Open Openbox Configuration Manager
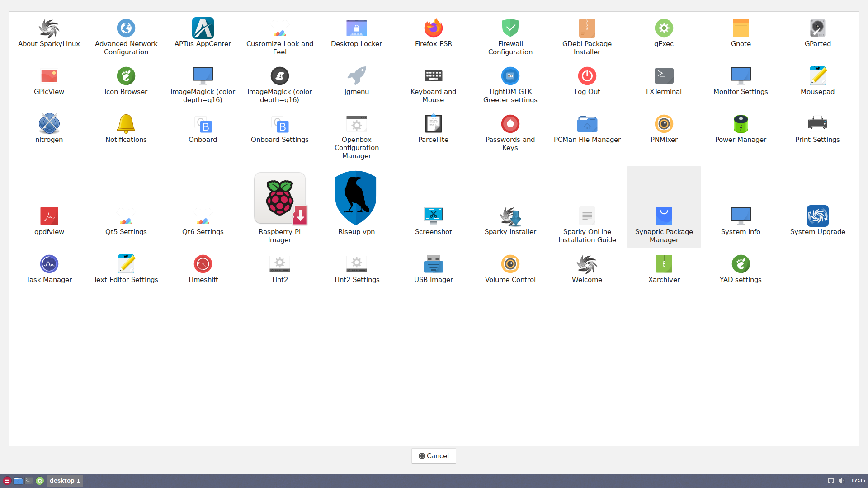Screen dimensions: 868x488 [x=356, y=136]
